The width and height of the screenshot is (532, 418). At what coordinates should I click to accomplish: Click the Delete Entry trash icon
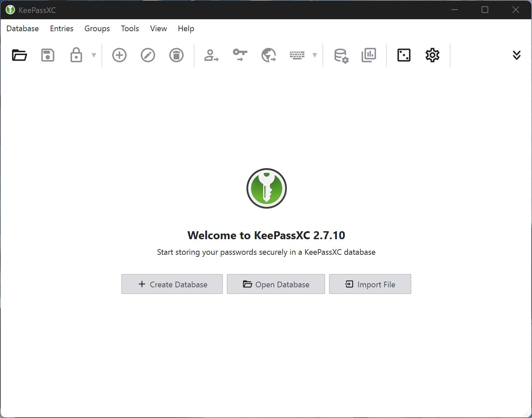pos(176,55)
